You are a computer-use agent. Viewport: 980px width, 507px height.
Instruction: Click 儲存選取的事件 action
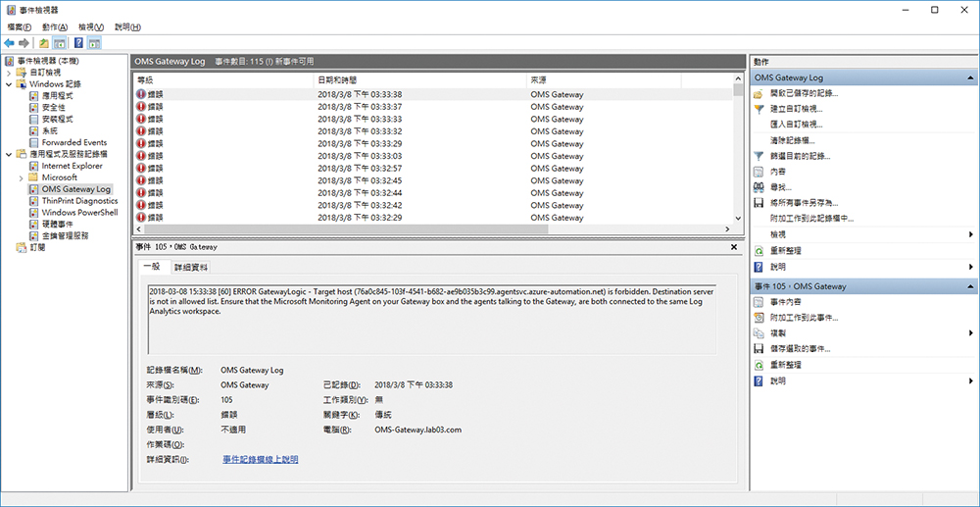click(801, 349)
